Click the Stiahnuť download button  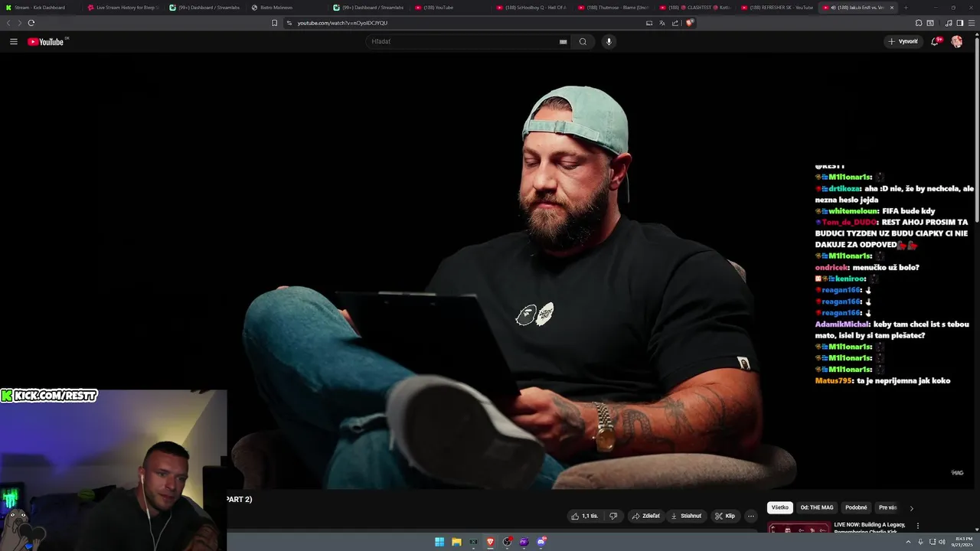(686, 516)
